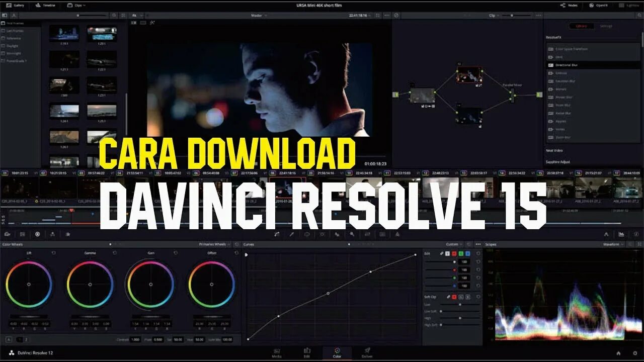The width and height of the screenshot is (644, 362).
Task: Toggle the Edit channel link icon
Action: pos(441,253)
